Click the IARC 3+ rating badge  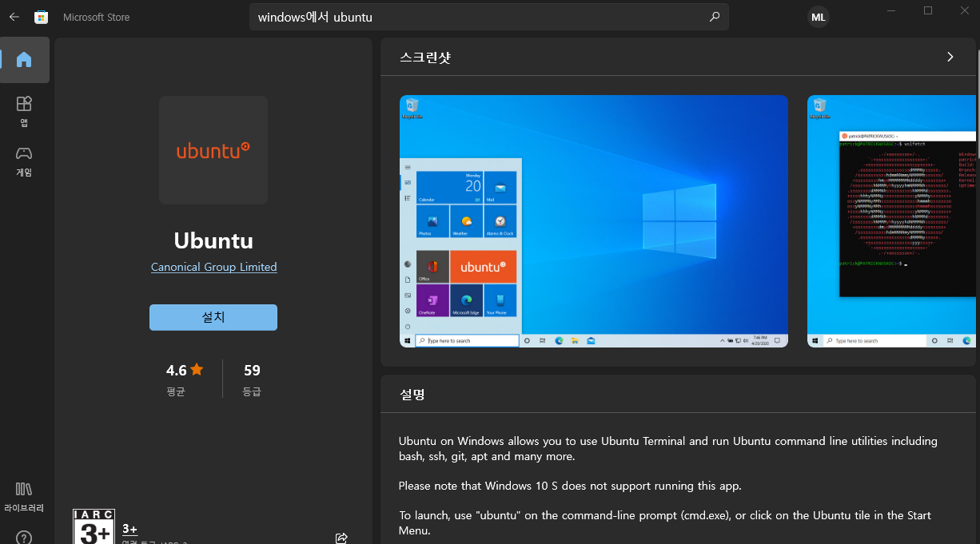94,526
